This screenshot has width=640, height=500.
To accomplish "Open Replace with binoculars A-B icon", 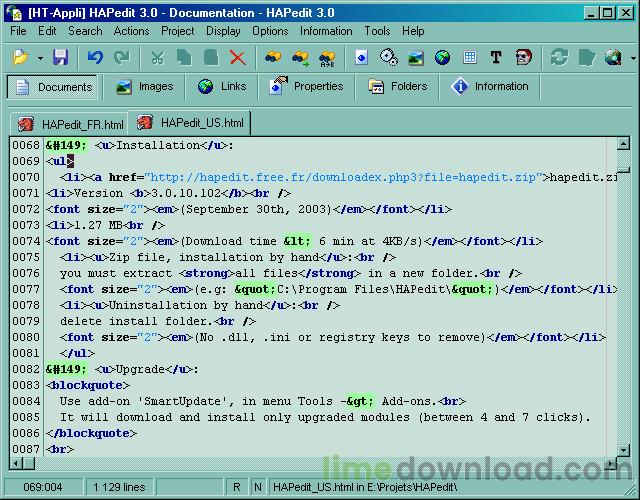I will pos(327,58).
